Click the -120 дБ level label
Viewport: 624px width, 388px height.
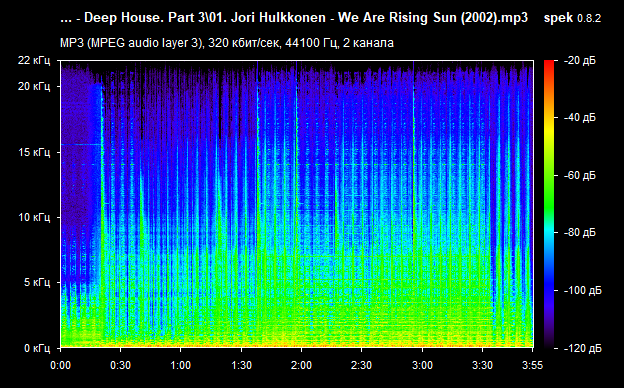tap(583, 348)
